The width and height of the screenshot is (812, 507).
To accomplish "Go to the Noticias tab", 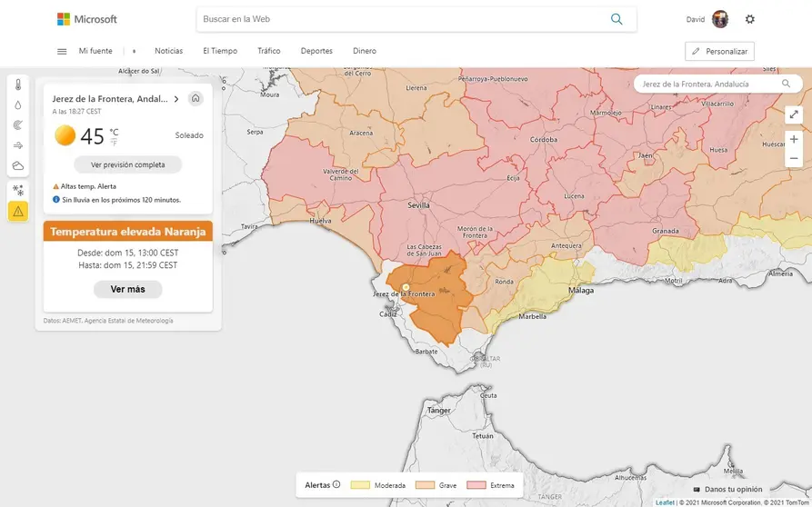I will pyautogui.click(x=168, y=51).
